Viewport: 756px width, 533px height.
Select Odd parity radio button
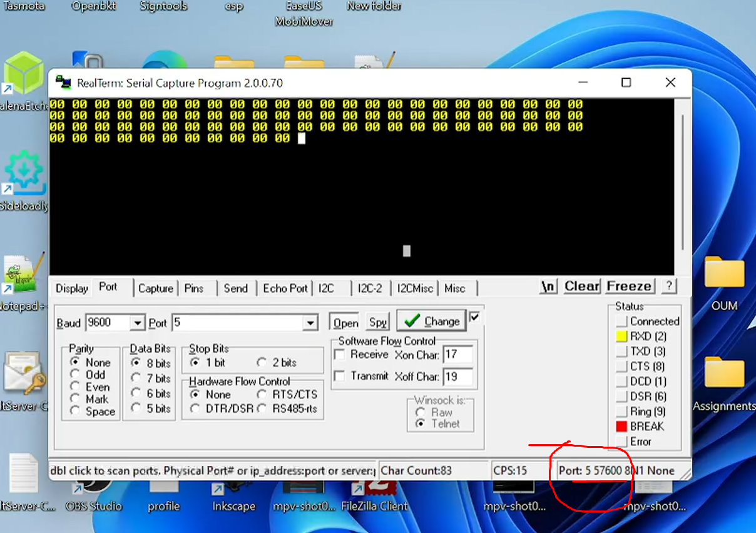76,375
